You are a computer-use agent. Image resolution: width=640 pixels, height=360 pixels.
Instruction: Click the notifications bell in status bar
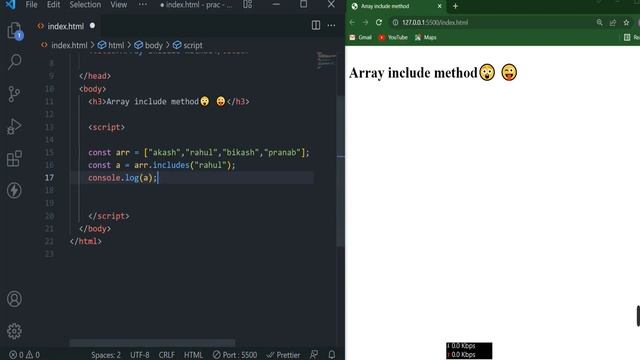[332, 355]
